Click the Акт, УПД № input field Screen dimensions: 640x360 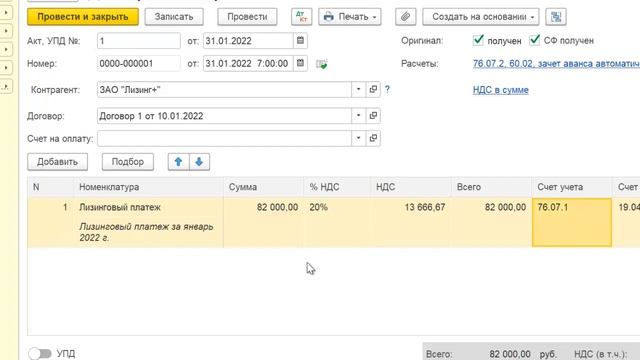point(139,41)
